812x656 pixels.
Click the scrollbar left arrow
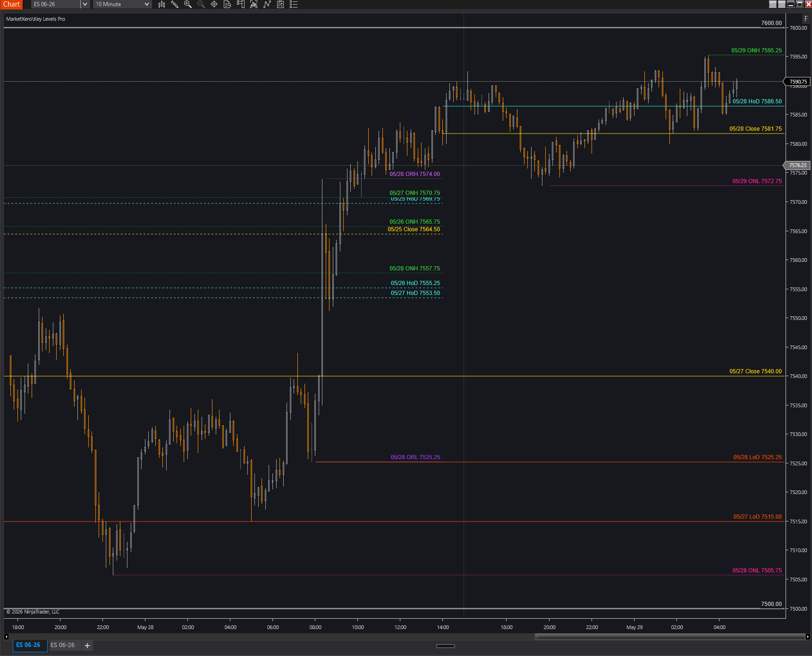[6, 637]
